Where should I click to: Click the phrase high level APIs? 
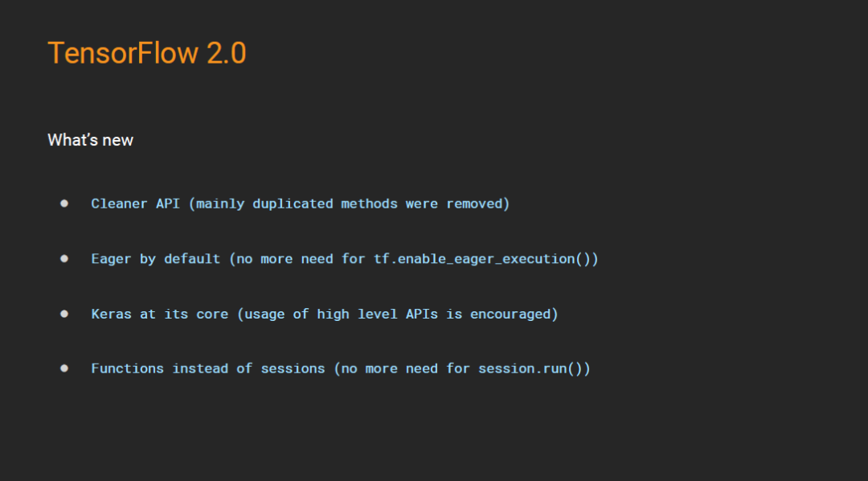[x=378, y=314]
